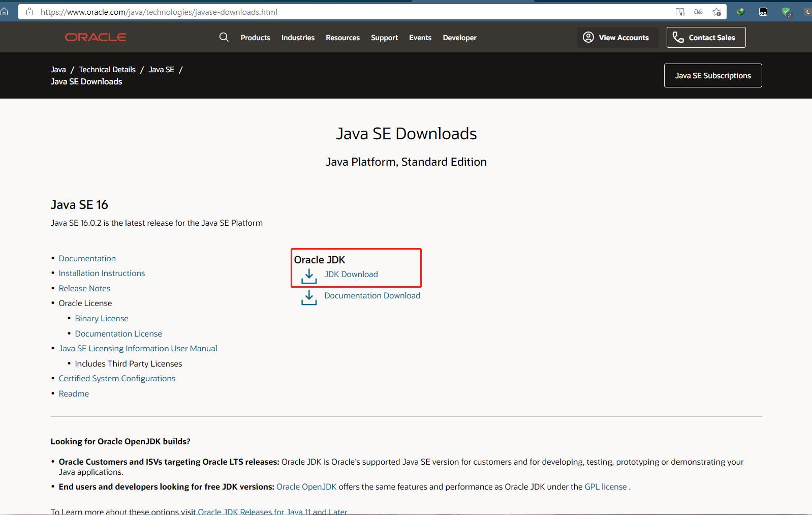Open the Documentation link
This screenshot has width=812, height=515.
(x=87, y=258)
